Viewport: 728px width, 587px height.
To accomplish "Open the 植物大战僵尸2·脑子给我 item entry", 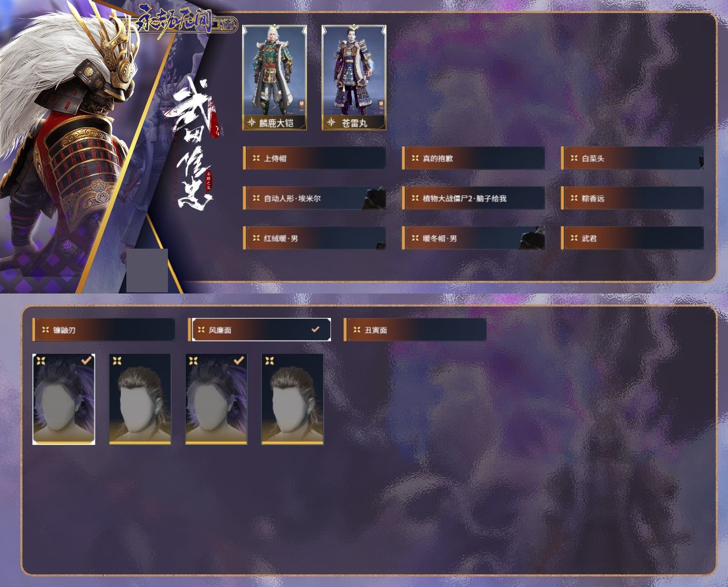I will [473, 198].
